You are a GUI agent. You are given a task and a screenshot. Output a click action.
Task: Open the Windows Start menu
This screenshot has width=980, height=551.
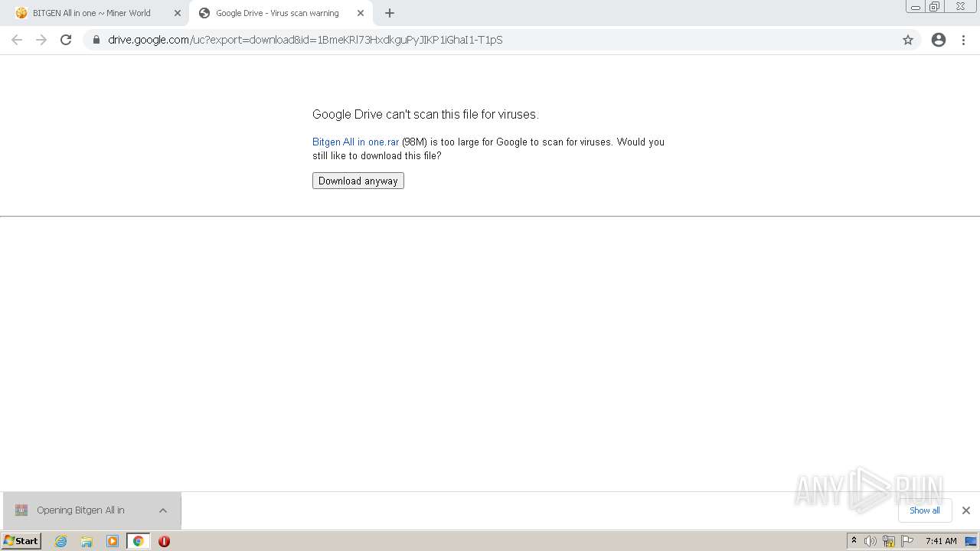[21, 540]
